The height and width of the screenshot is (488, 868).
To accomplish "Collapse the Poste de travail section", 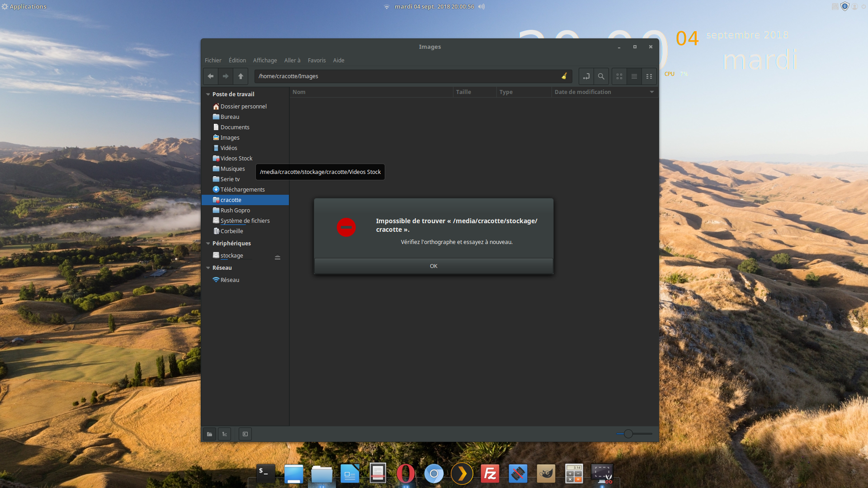I will (x=208, y=94).
